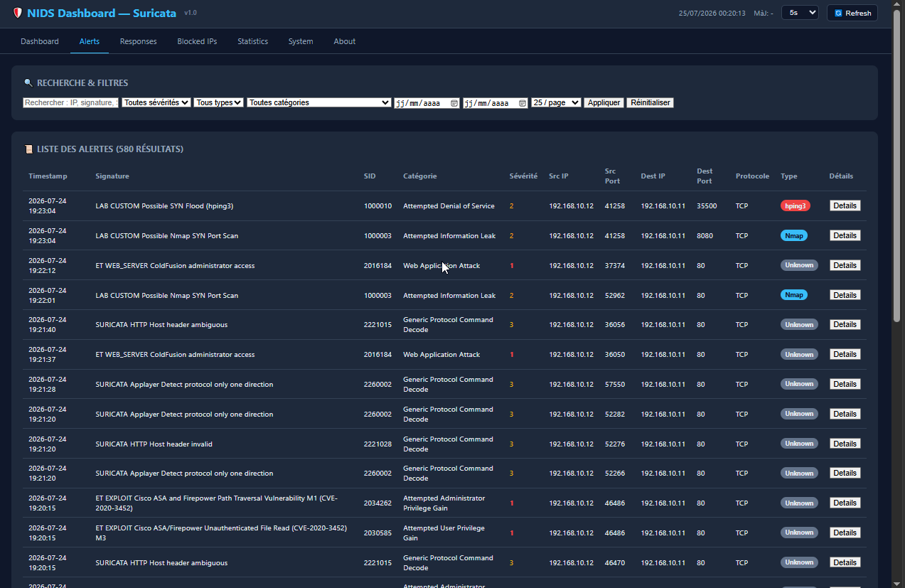The width and height of the screenshot is (905, 588).
Task: Open the About tab
Action: pos(345,41)
